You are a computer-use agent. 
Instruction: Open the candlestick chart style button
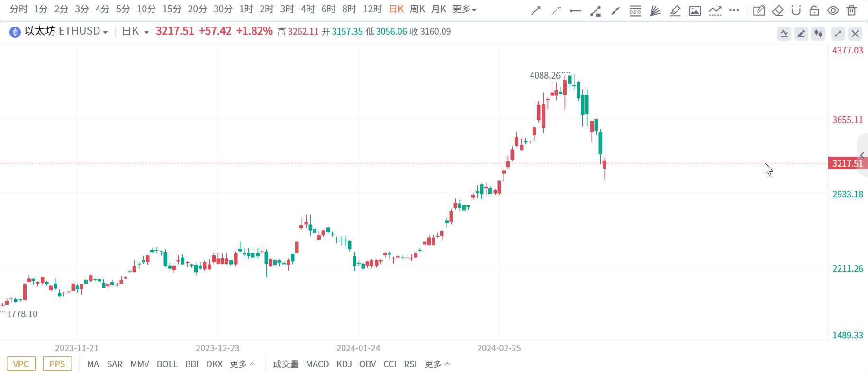click(x=818, y=34)
